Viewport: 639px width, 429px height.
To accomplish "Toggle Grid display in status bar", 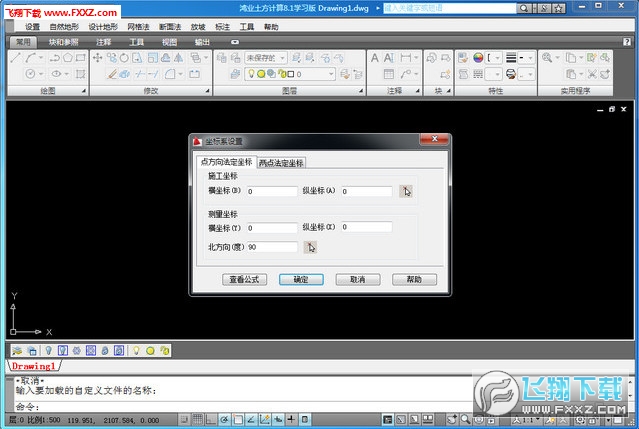I will click(x=198, y=420).
